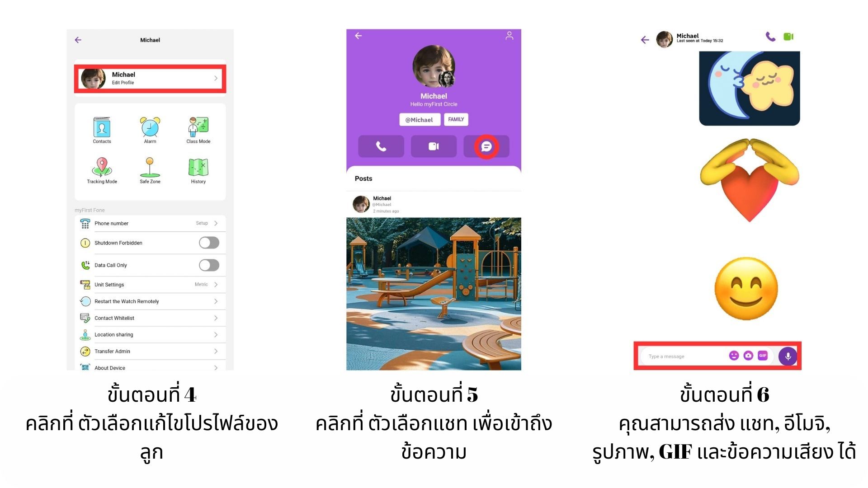Toggle the Shutdown Forbidden switch
This screenshot has width=868, height=488.
pyautogui.click(x=209, y=243)
